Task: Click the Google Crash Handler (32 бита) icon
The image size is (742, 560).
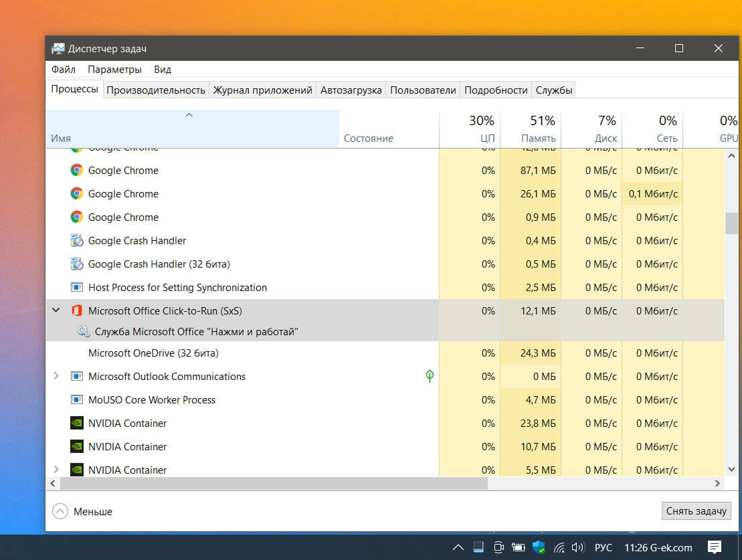Action: click(x=77, y=264)
